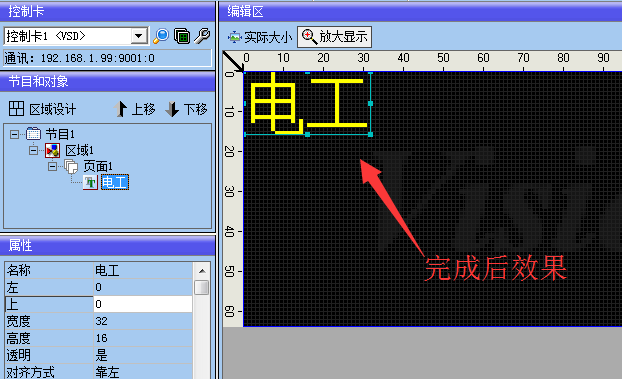Screen dimensions: 622x379
Task: Click the text object icon beside 电工
Action: pyautogui.click(x=90, y=183)
